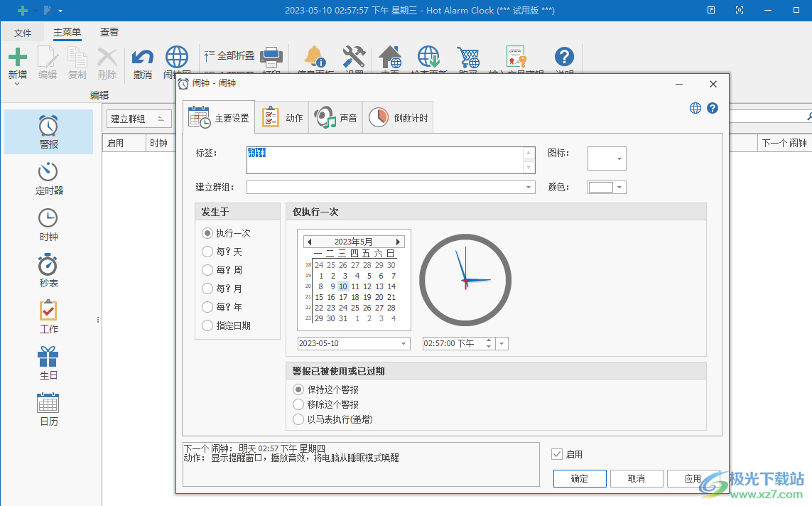
Task: Switch to the 倒数计时 tab
Action: coord(399,117)
